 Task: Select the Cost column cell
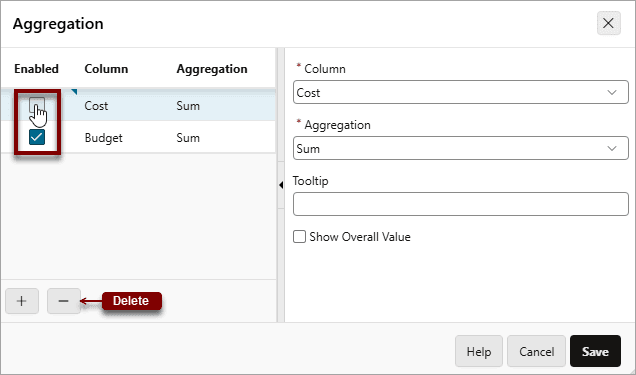[x=96, y=106]
